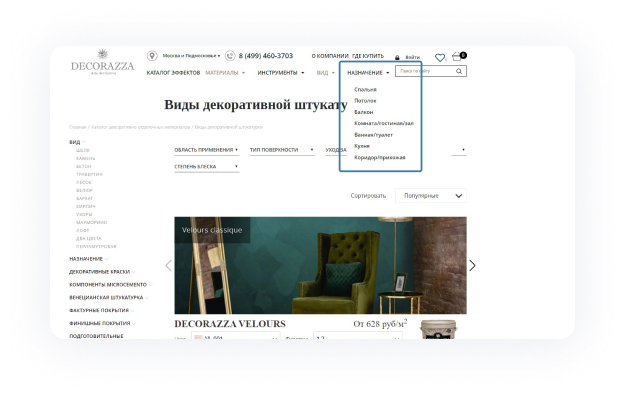Select Кухня in the Назначение menu
Viewport: 625px width, 394px height.
coord(362,146)
